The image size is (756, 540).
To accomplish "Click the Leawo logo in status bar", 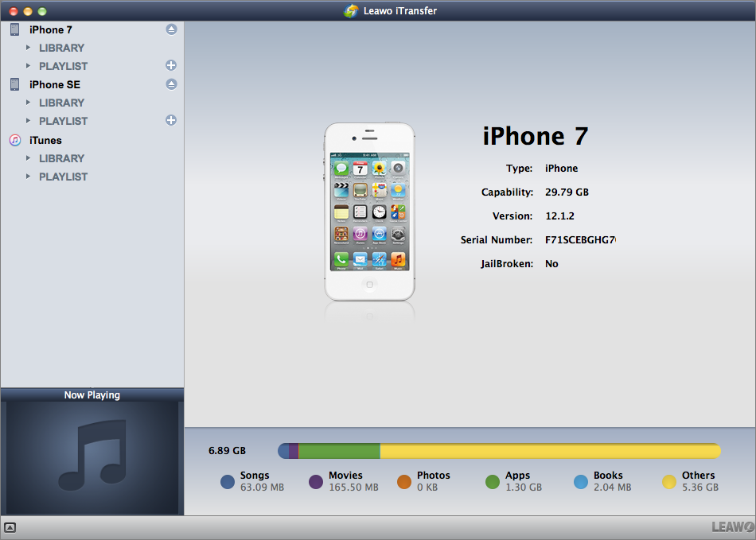I will point(731,527).
